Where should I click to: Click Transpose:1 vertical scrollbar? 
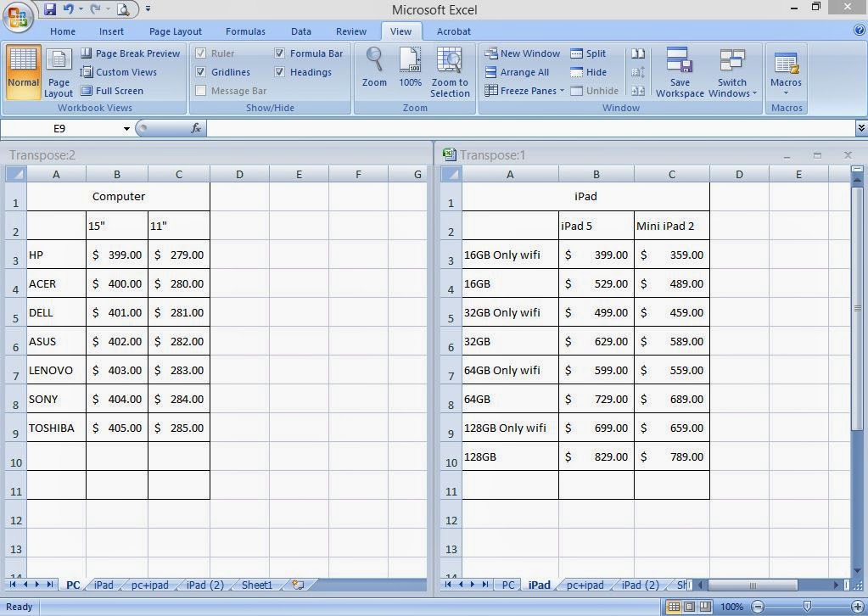tap(857, 310)
